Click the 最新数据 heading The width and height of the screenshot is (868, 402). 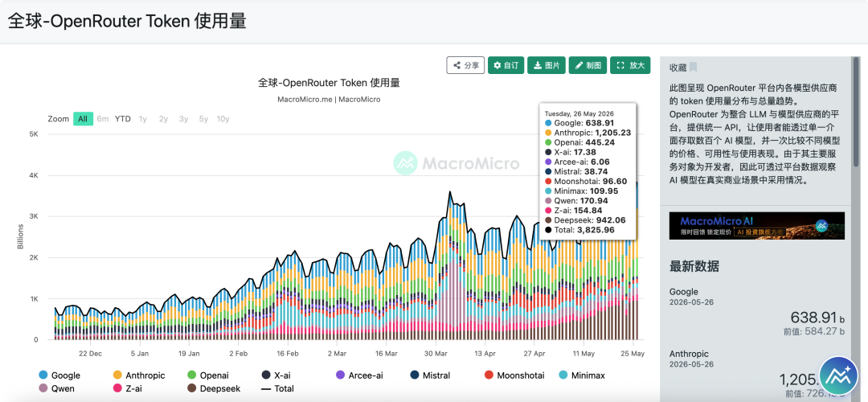694,266
